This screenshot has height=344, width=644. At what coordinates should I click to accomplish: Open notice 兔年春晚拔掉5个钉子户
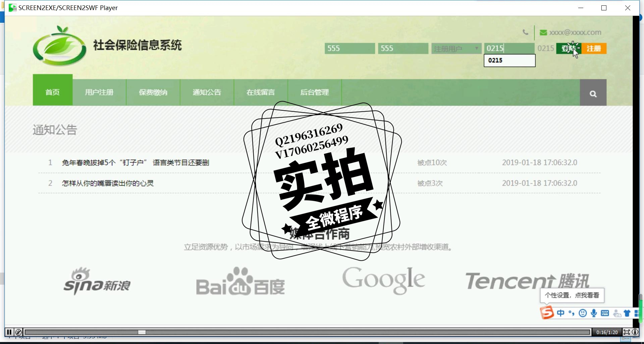[x=136, y=163]
